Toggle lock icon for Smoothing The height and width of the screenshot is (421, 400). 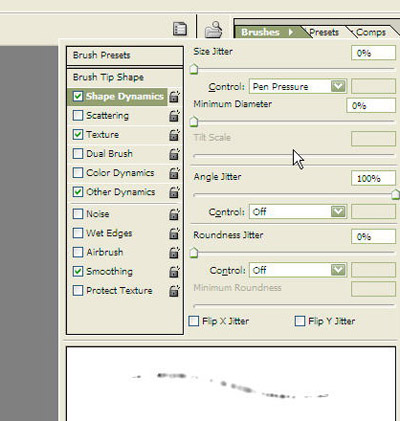pos(174,272)
